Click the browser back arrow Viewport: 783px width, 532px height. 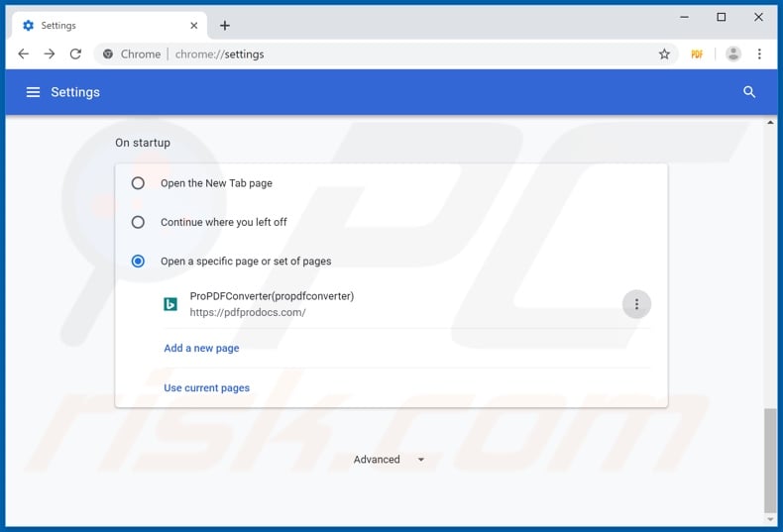24,53
